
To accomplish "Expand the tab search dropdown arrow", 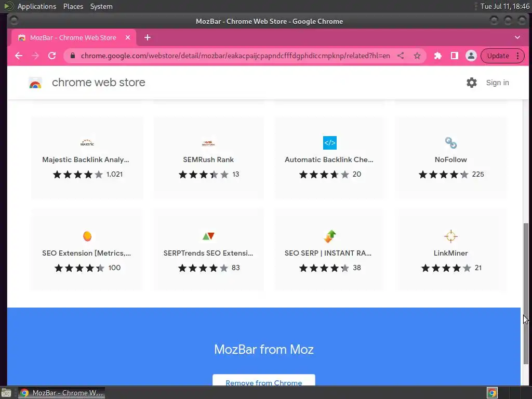I will tap(517, 37).
